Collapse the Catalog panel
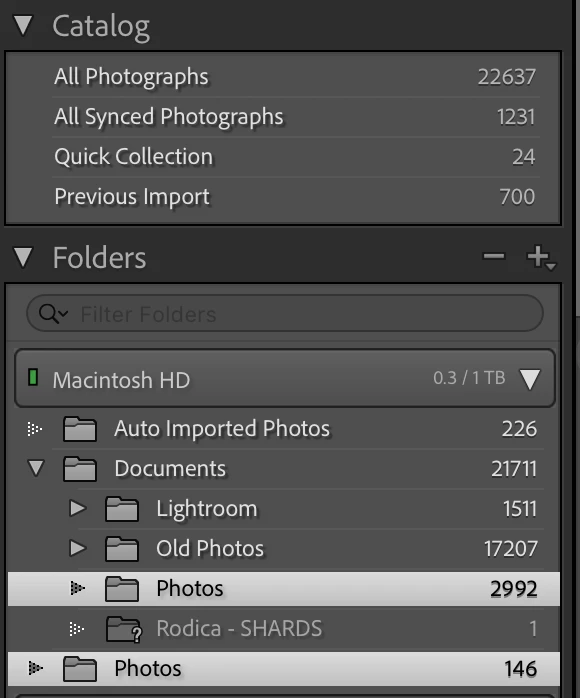Image resolution: width=580 pixels, height=698 pixels. coord(23,25)
